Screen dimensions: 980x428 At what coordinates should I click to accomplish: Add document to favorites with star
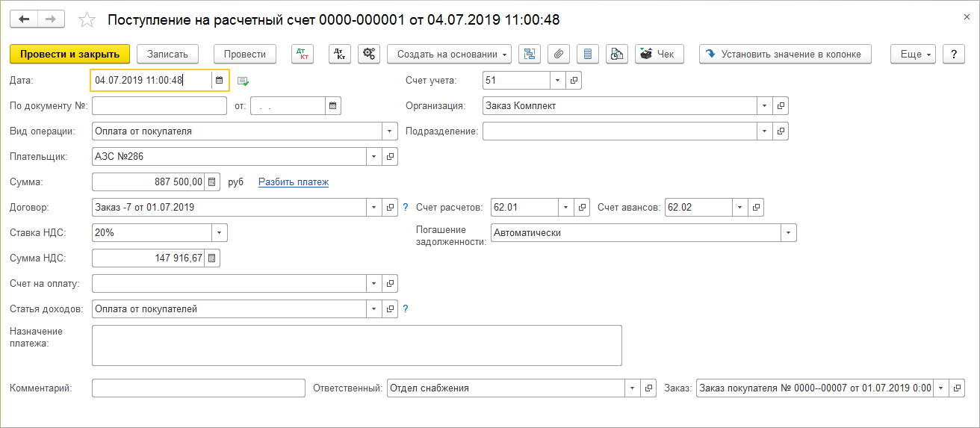coord(87,19)
